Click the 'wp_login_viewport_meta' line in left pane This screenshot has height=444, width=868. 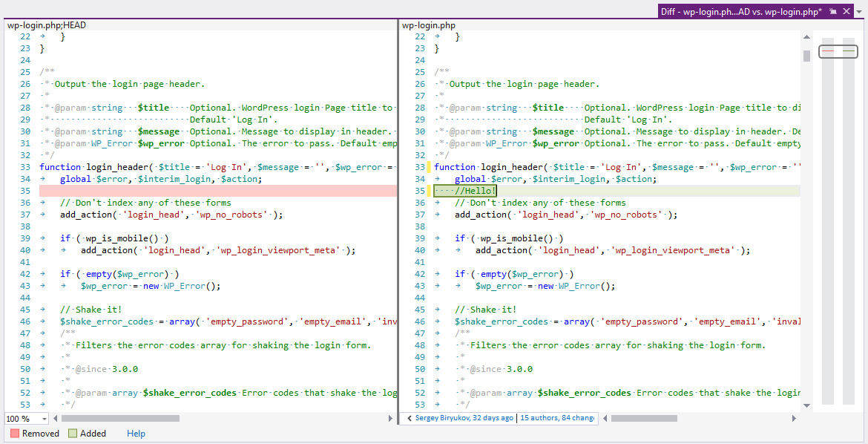point(217,250)
